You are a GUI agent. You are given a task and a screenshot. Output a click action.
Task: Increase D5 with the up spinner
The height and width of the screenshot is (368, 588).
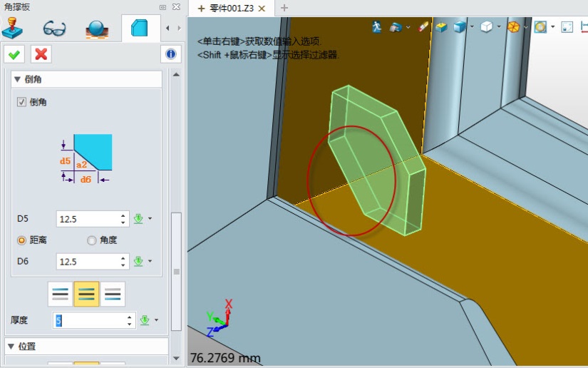[123, 215]
